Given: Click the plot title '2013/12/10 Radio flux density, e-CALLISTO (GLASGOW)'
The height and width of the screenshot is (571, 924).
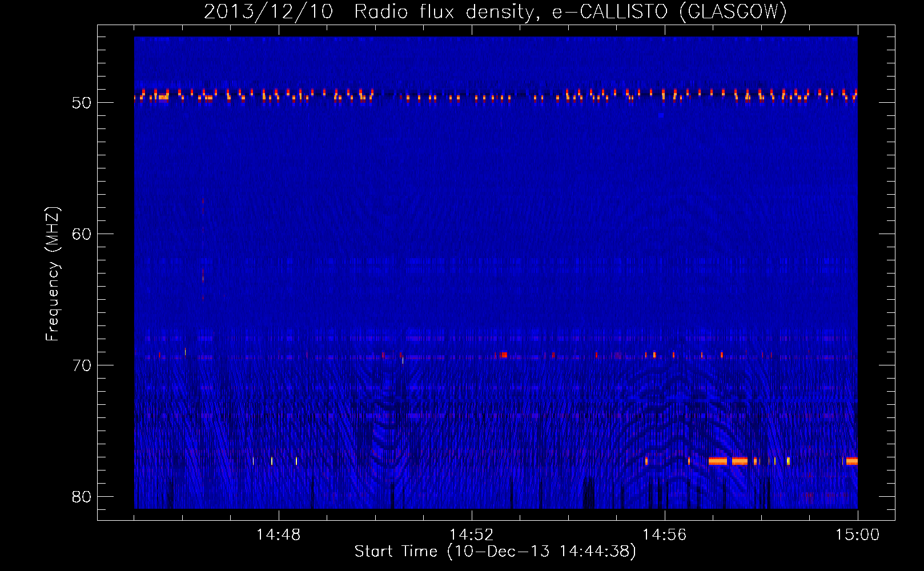Looking at the screenshot, I should pyautogui.click(x=495, y=11).
